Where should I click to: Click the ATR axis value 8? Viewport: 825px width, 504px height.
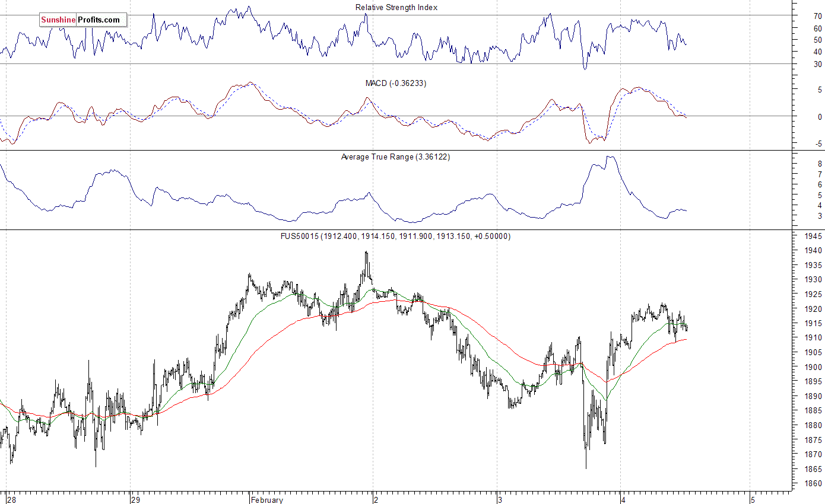click(x=820, y=164)
